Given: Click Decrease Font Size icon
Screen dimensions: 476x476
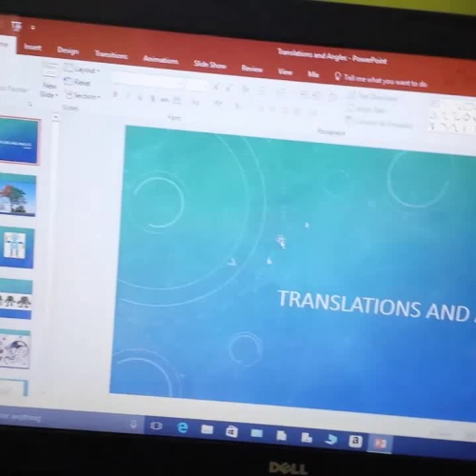Looking at the screenshot, I should click(228, 88).
